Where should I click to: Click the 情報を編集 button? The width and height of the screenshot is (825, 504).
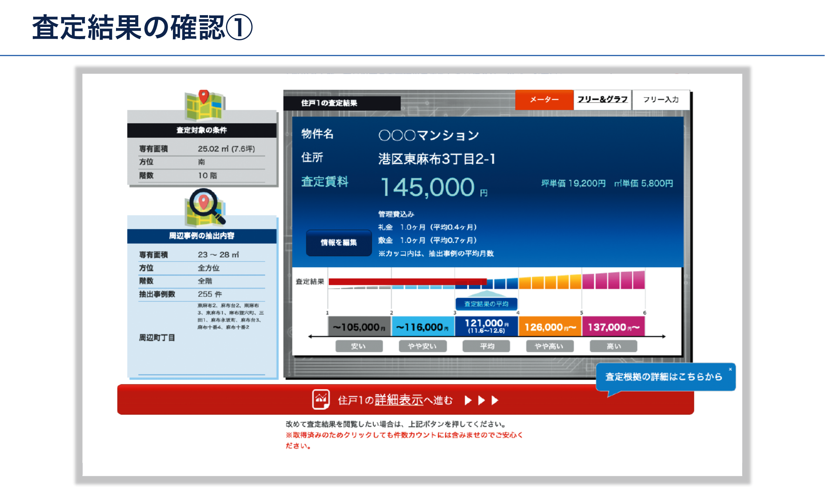pos(339,243)
